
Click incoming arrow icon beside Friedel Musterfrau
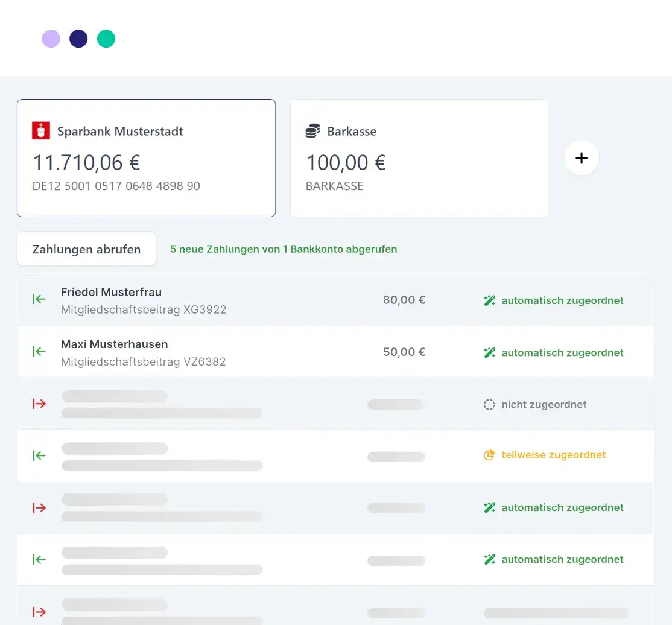[39, 299]
